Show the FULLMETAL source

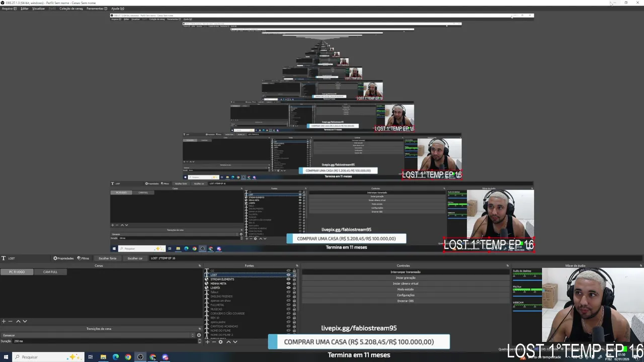288,305
